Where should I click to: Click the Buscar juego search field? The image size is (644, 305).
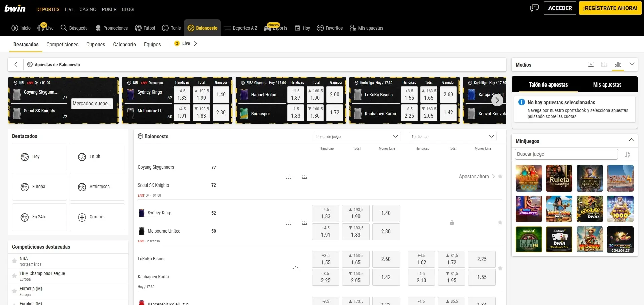click(x=566, y=154)
